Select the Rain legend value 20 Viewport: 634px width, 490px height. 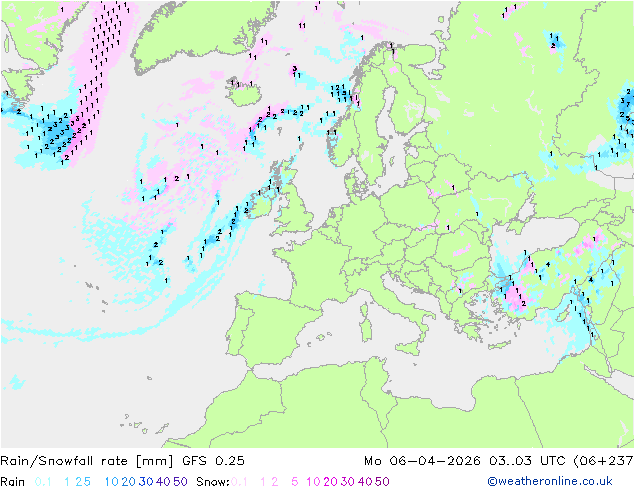coord(128,482)
